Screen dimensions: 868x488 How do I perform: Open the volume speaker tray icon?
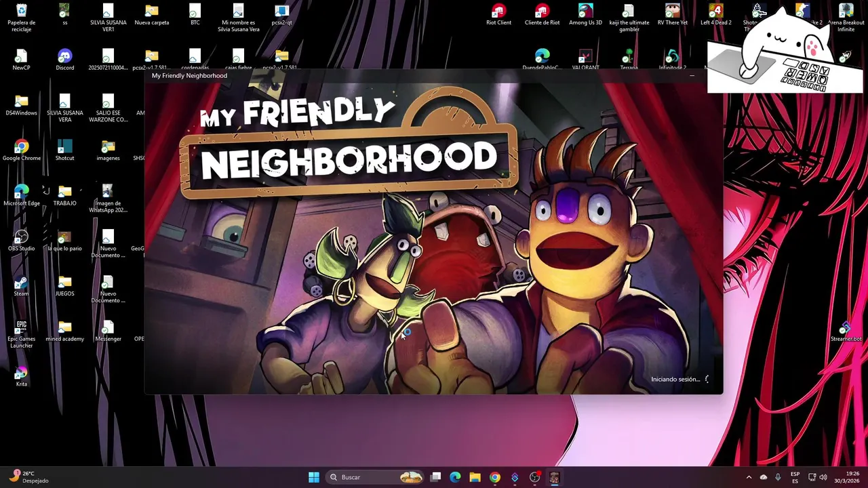pyautogui.click(x=823, y=477)
